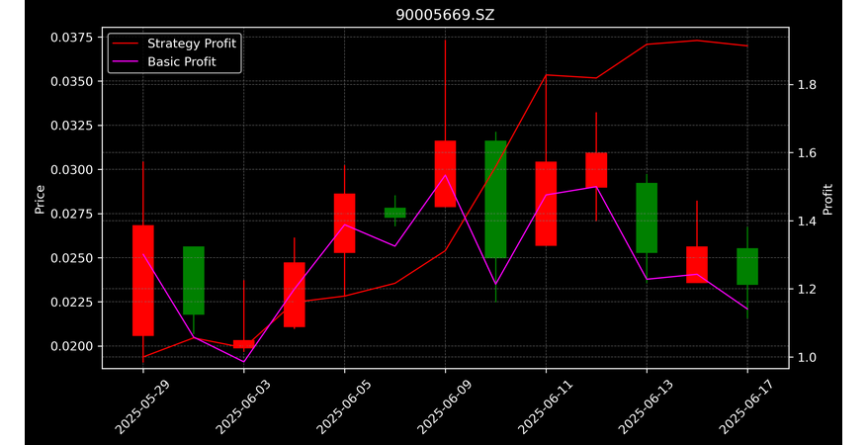This screenshot has height=445, width=868.
Task: Click the red candlestick body for 2025-06-09
Action: click(445, 174)
